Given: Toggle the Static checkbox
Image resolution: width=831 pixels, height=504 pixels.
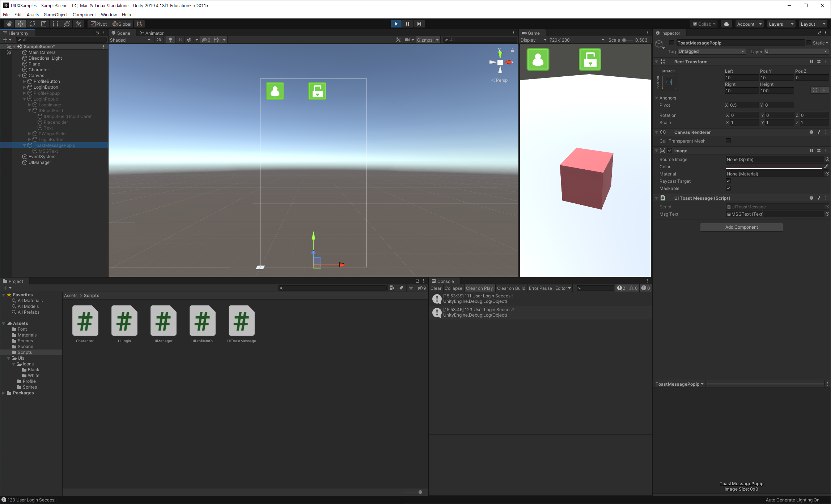Looking at the screenshot, I should coord(809,43).
